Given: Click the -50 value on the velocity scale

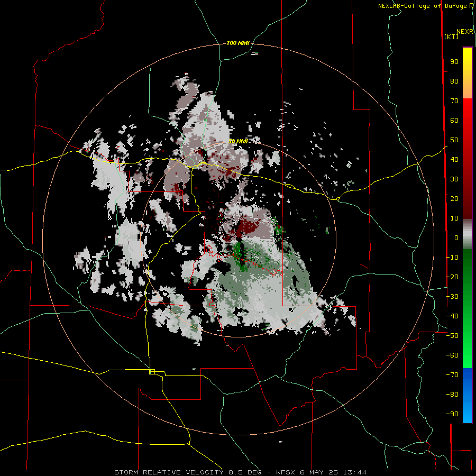Looking at the screenshot, I should pos(452,336).
